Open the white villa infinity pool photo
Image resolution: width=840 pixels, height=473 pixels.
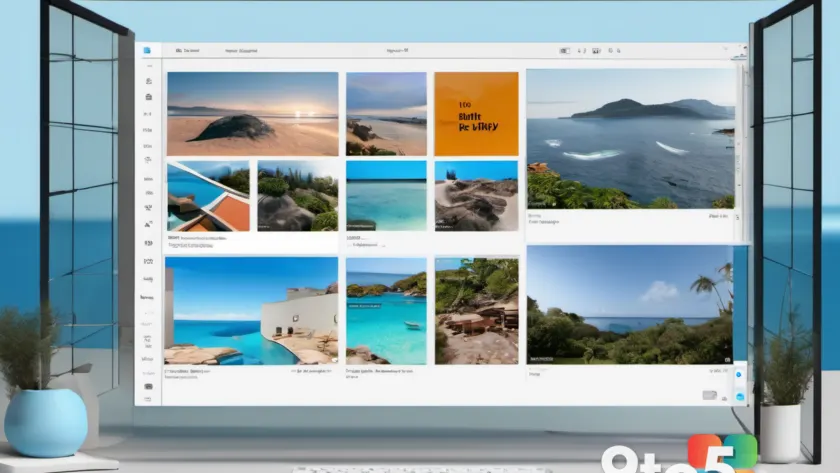tap(251, 311)
